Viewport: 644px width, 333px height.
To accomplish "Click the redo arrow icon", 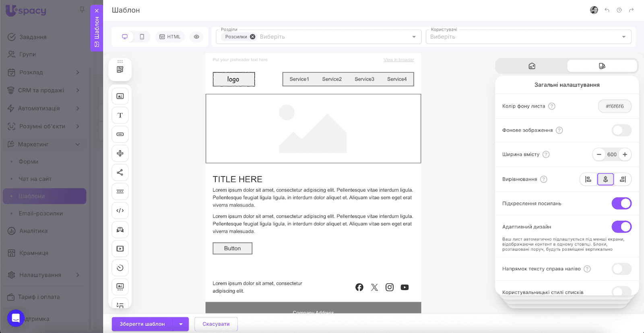I will (x=631, y=10).
